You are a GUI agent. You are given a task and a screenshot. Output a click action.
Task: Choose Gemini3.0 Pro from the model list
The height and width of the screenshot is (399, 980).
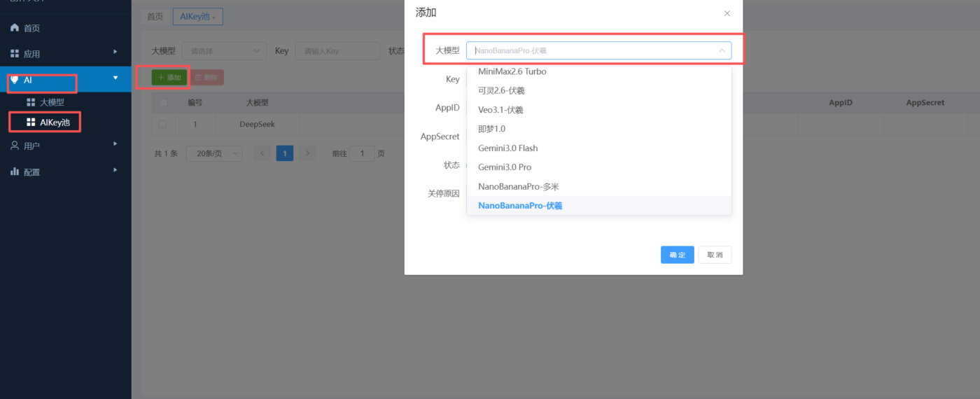coord(504,167)
